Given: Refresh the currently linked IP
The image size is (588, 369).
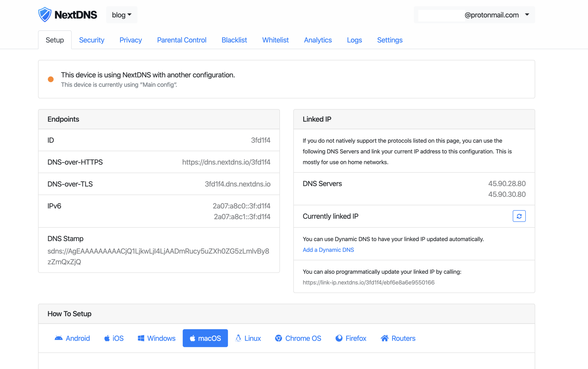Looking at the screenshot, I should [519, 216].
